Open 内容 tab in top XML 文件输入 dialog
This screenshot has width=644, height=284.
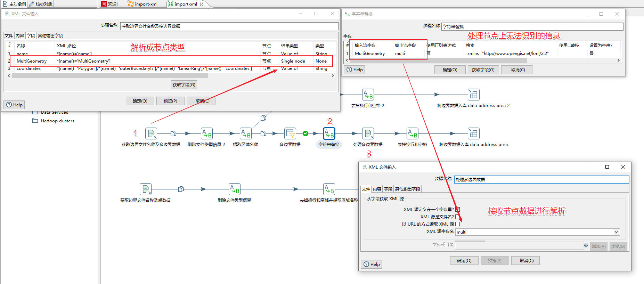pyautogui.click(x=20, y=35)
